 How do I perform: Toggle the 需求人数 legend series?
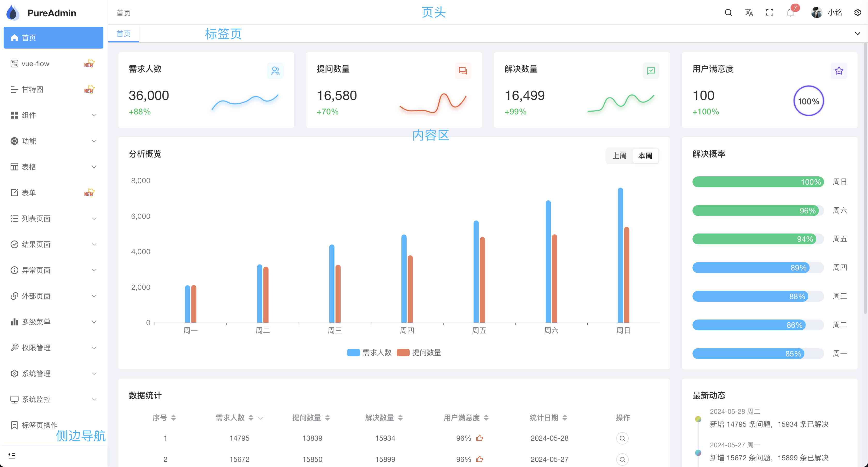coord(369,353)
